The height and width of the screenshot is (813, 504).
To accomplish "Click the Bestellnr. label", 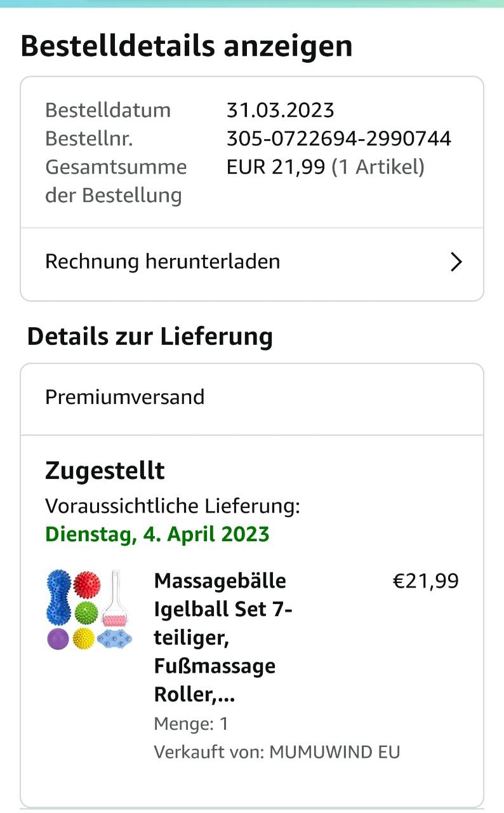I will [89, 138].
